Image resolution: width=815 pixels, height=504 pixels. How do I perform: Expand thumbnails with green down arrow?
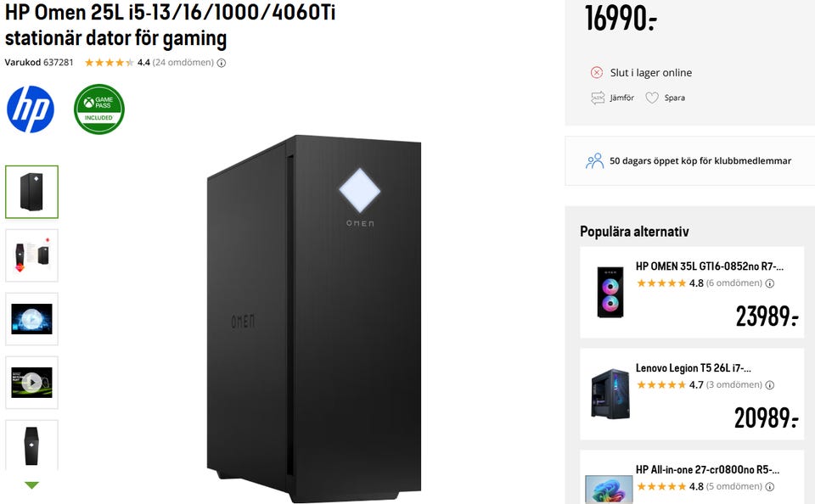point(31,485)
